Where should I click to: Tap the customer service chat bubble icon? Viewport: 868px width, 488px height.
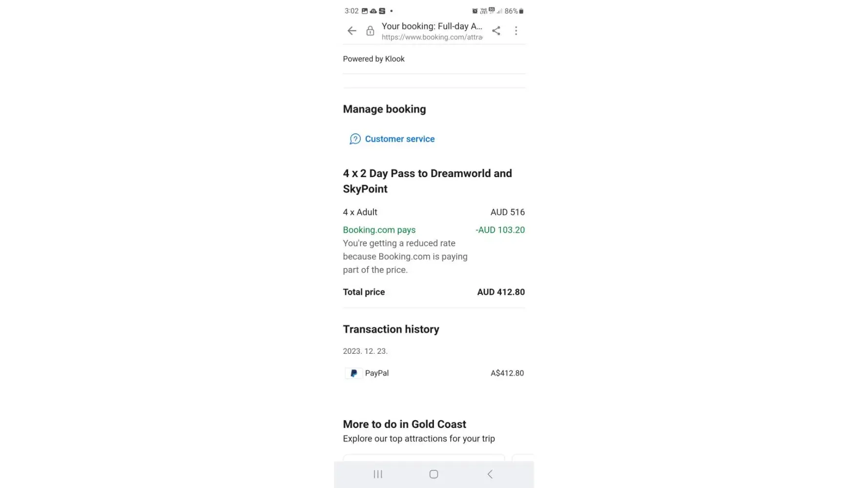[355, 139]
